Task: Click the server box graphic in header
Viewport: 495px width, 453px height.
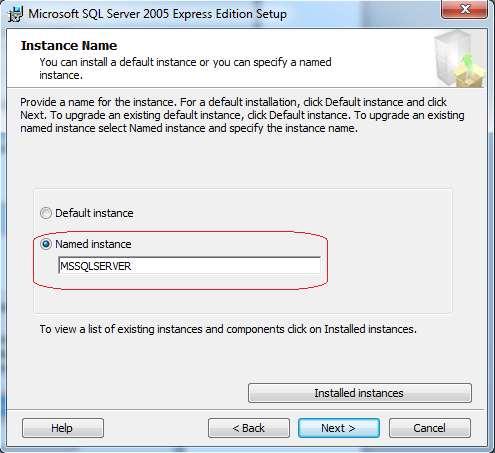Action: 459,58
